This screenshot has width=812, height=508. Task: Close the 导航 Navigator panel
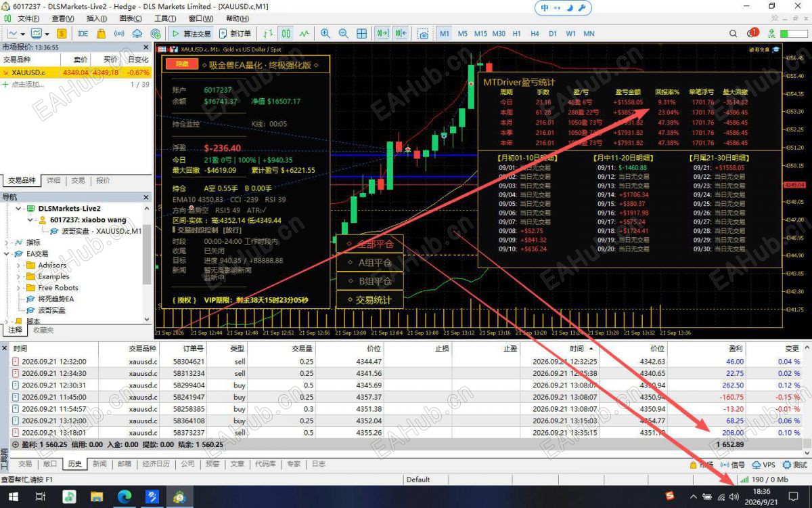147,196
